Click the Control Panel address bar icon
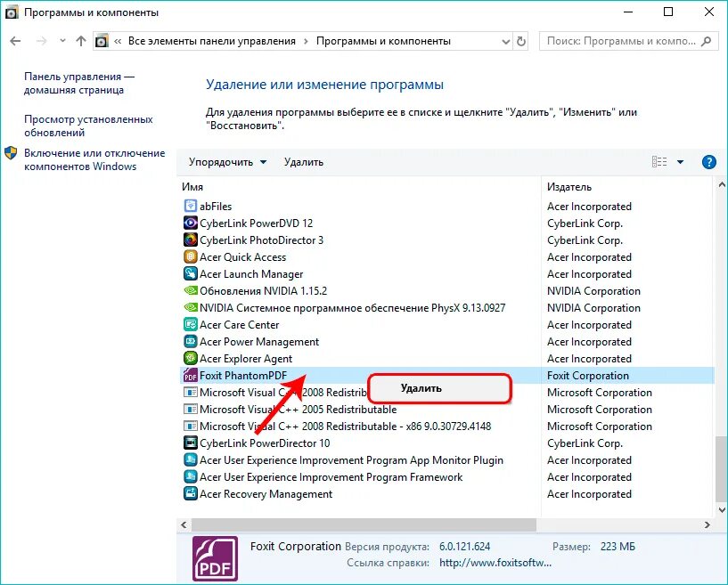728x585 pixels. (x=102, y=41)
